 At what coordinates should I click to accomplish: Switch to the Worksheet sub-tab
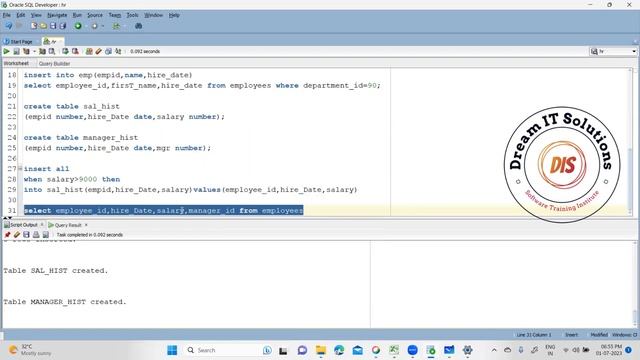click(16, 63)
